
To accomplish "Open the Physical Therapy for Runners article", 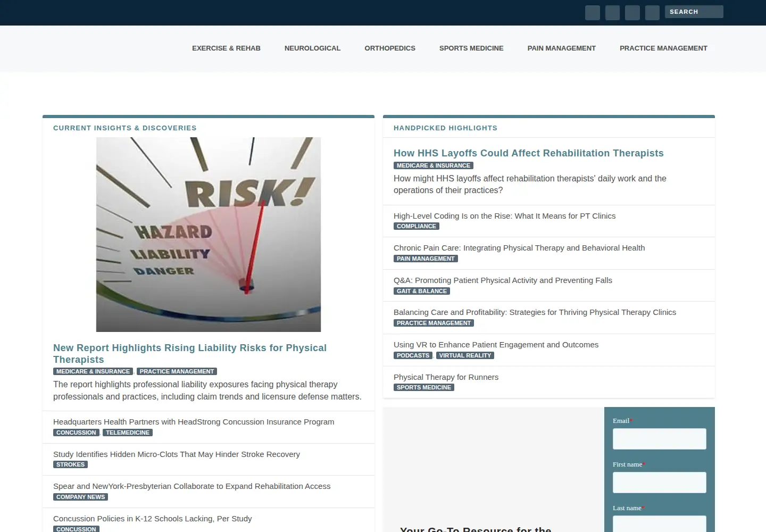I will 446,377.
